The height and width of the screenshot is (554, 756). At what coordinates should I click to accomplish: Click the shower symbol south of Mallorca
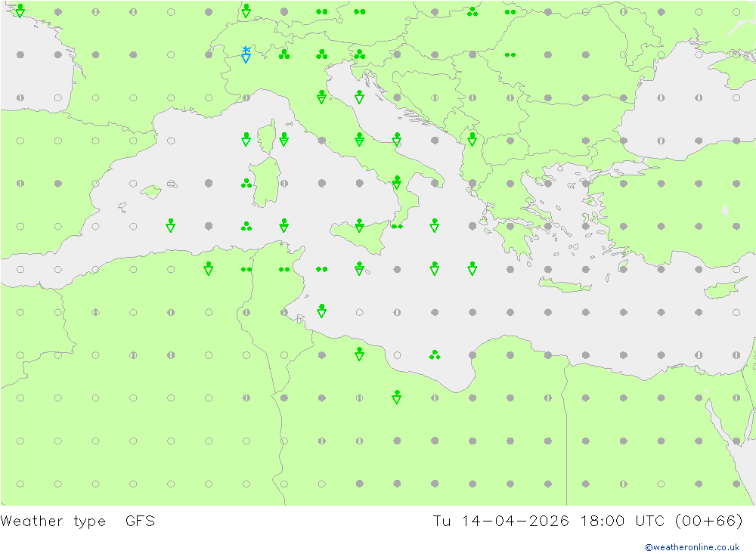coord(171,225)
